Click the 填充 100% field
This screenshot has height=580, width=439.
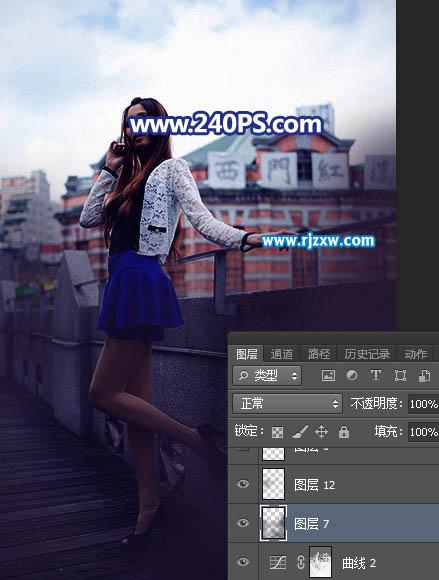click(423, 432)
